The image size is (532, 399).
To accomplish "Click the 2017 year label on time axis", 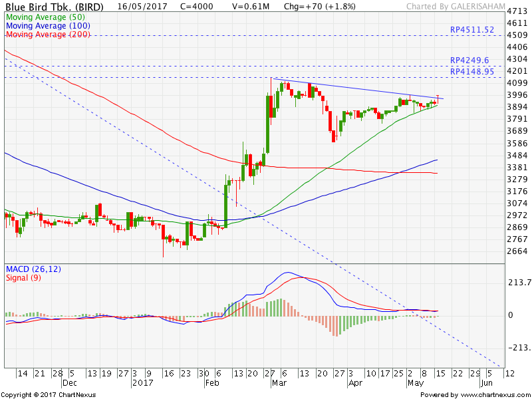I will click(142, 384).
